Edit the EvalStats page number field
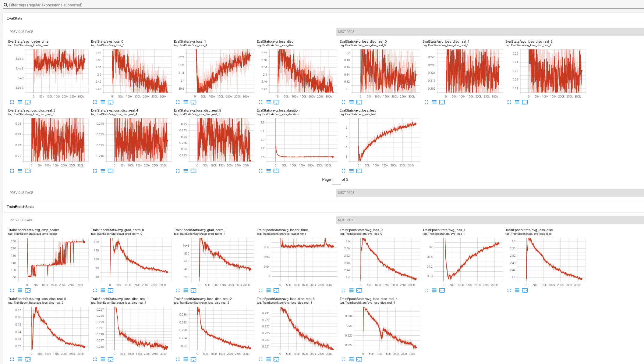This screenshot has height=364, width=644. coord(336,180)
